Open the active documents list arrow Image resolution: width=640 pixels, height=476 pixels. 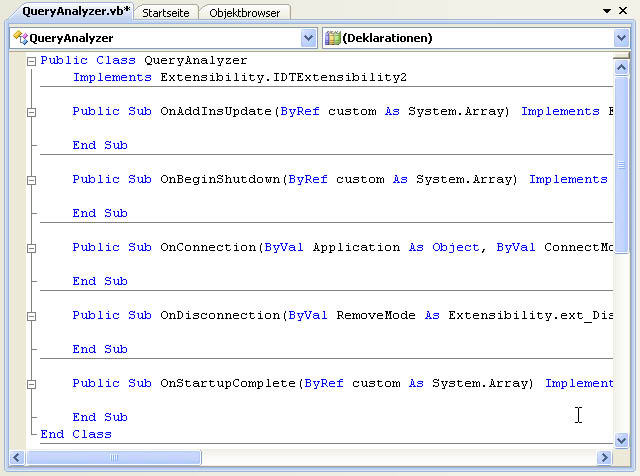(607, 11)
